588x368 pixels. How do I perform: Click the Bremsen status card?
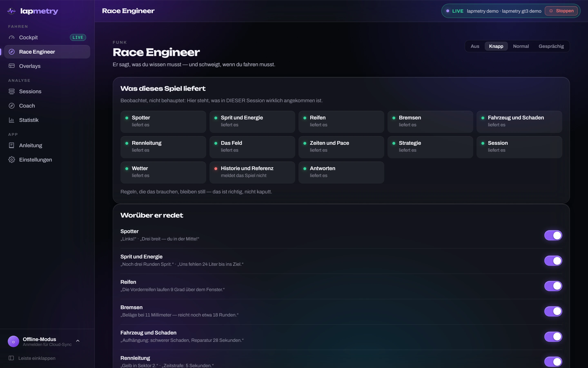click(x=430, y=122)
